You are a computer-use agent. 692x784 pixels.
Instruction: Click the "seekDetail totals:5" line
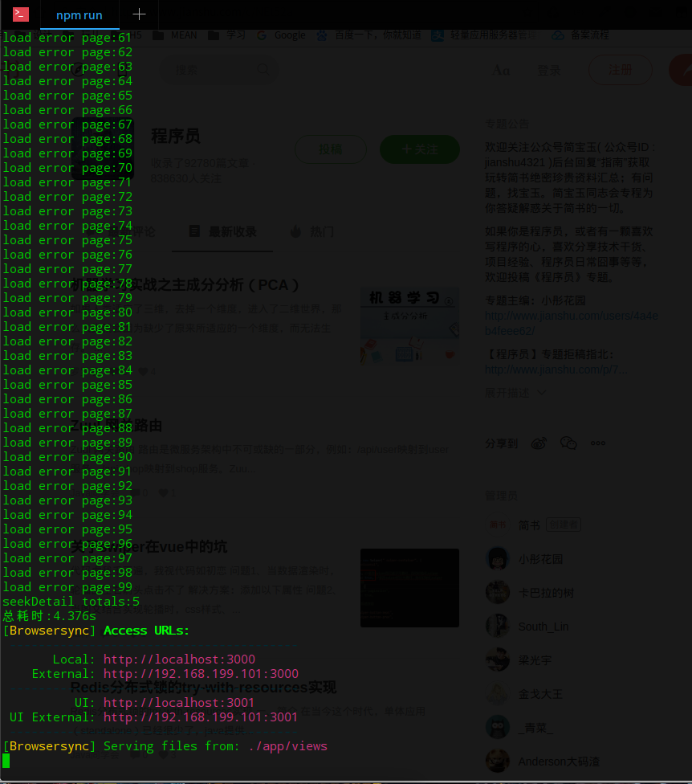click(x=71, y=602)
